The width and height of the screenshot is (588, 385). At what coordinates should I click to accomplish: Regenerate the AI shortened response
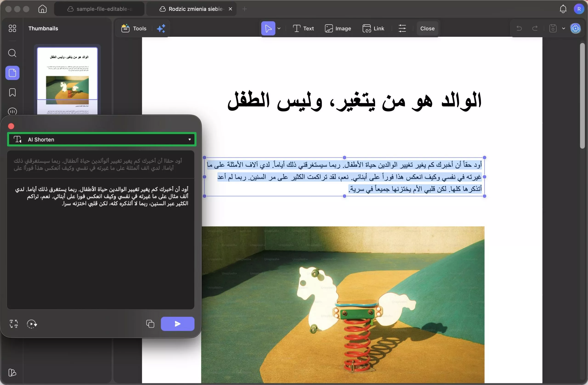tap(32, 324)
